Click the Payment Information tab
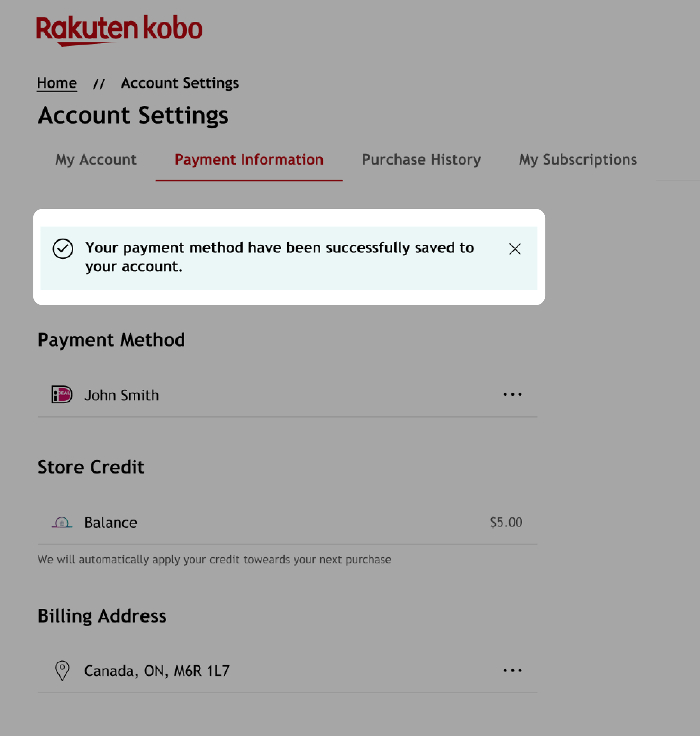The height and width of the screenshot is (736, 700). click(x=249, y=159)
